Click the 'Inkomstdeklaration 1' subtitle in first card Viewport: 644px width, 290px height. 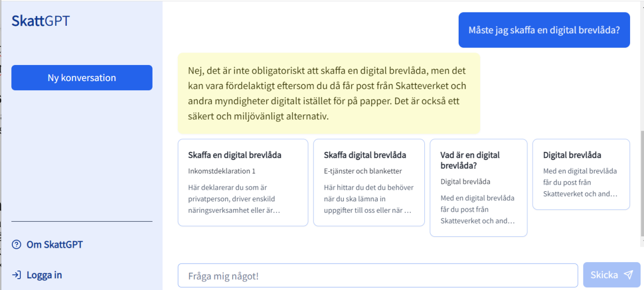pos(222,171)
